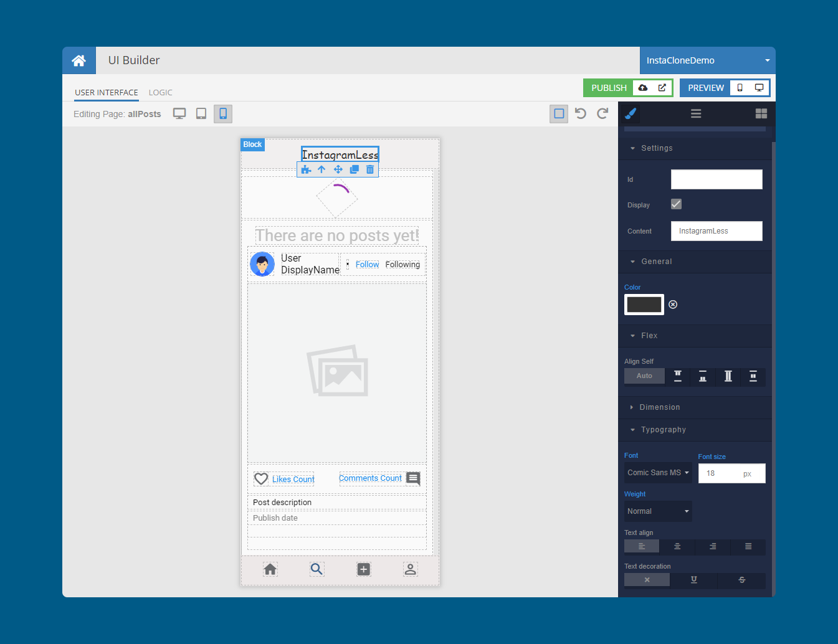The width and height of the screenshot is (838, 644).
Task: Click the PREVIEW button
Action: (706, 88)
